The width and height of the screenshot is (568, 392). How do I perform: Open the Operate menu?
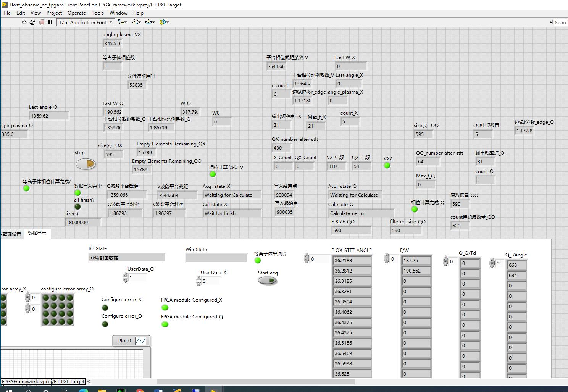coord(76,13)
